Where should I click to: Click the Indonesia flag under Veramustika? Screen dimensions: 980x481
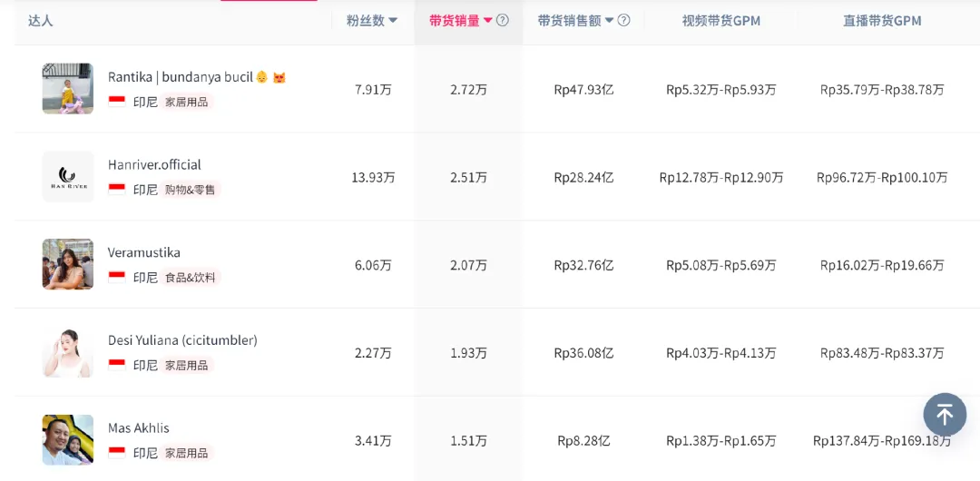(x=117, y=277)
